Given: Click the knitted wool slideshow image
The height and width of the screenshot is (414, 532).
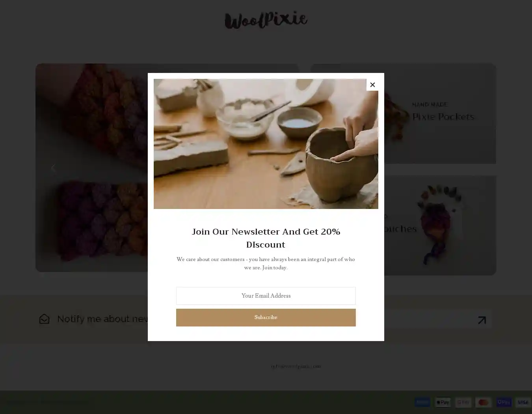Looking at the screenshot, I should pyautogui.click(x=91, y=168).
